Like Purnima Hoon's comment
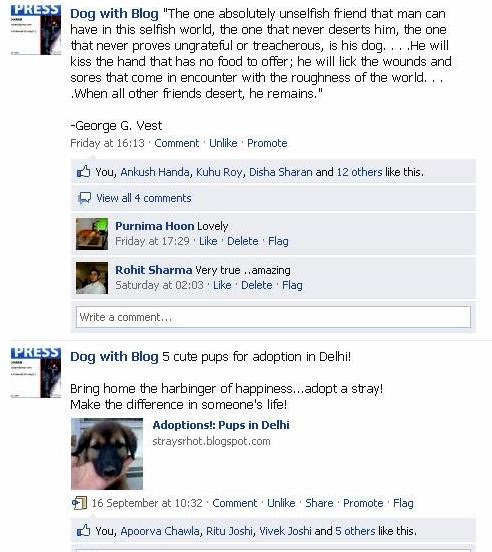 208,241
